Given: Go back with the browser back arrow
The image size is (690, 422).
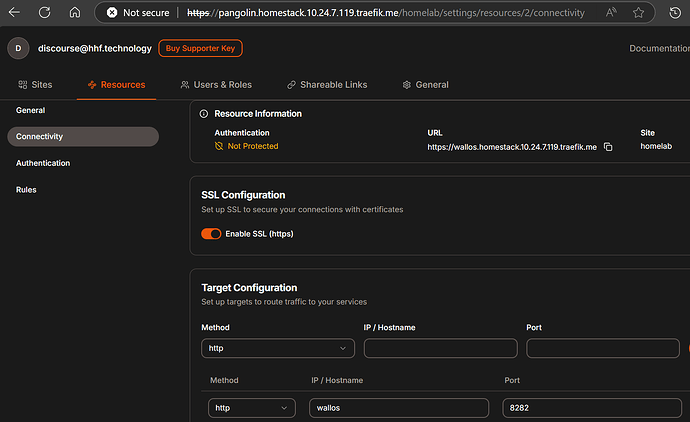Looking at the screenshot, I should click(x=14, y=12).
